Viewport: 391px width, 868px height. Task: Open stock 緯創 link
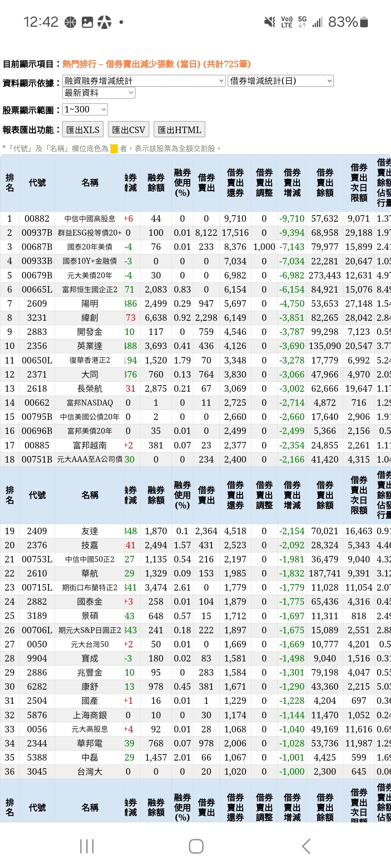[x=90, y=318]
